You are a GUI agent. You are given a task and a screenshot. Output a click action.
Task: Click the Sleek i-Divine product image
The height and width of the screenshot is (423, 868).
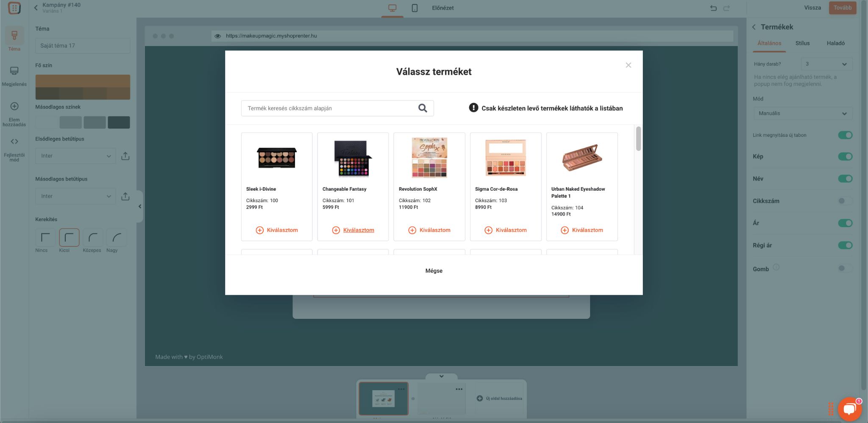pyautogui.click(x=277, y=158)
